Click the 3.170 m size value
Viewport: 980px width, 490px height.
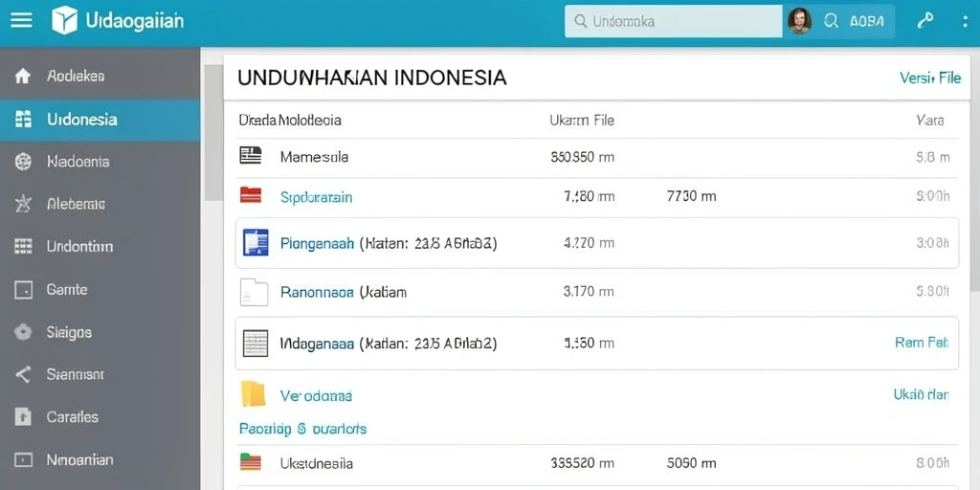coord(589,291)
